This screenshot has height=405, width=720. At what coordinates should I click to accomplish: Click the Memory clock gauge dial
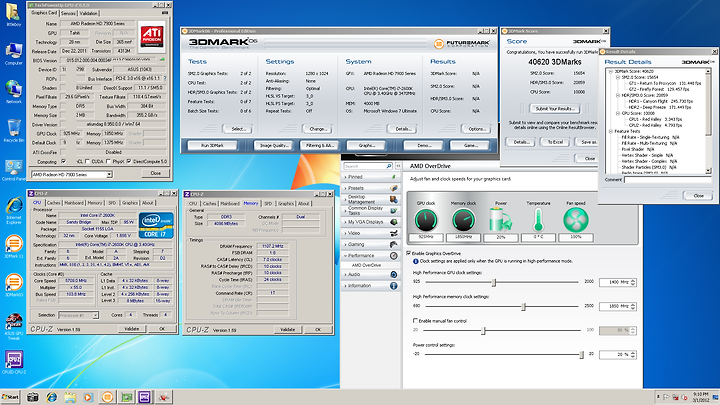463,220
